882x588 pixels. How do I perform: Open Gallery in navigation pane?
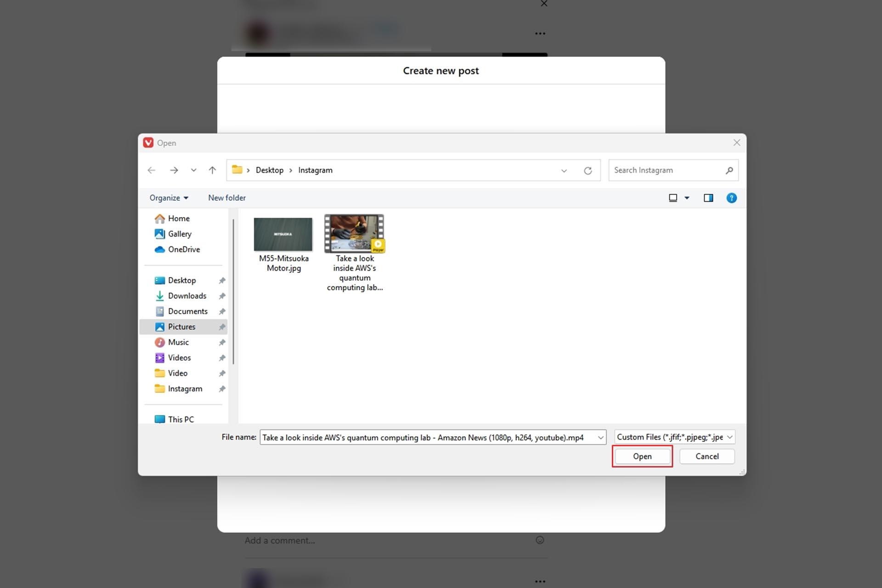click(x=180, y=234)
